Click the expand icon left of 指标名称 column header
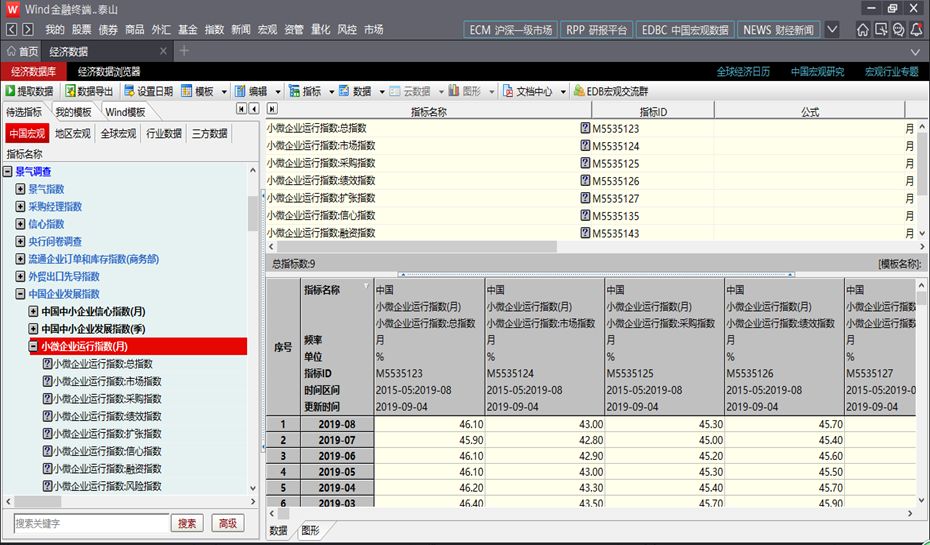Image resolution: width=930 pixels, height=545 pixels. click(x=272, y=109)
